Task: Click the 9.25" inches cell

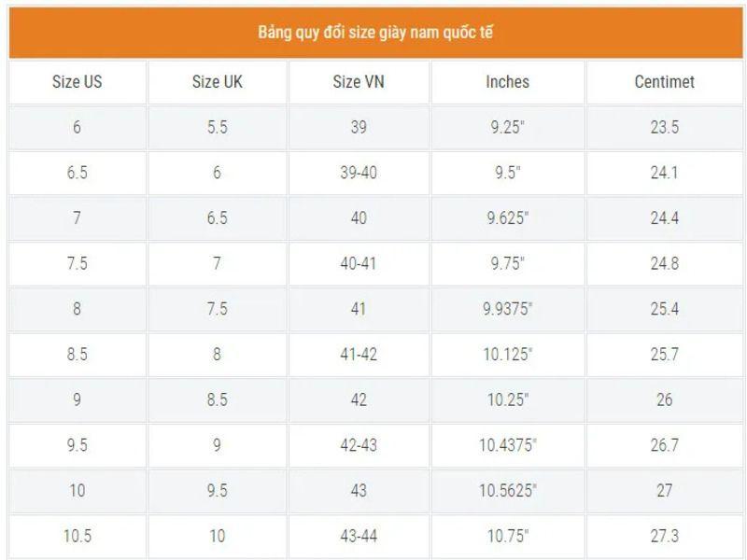Action: click(x=507, y=128)
